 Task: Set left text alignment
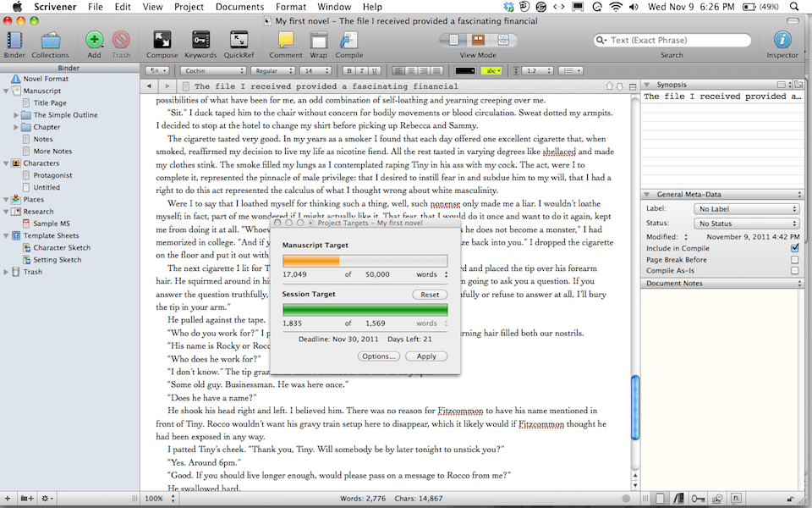tap(398, 70)
